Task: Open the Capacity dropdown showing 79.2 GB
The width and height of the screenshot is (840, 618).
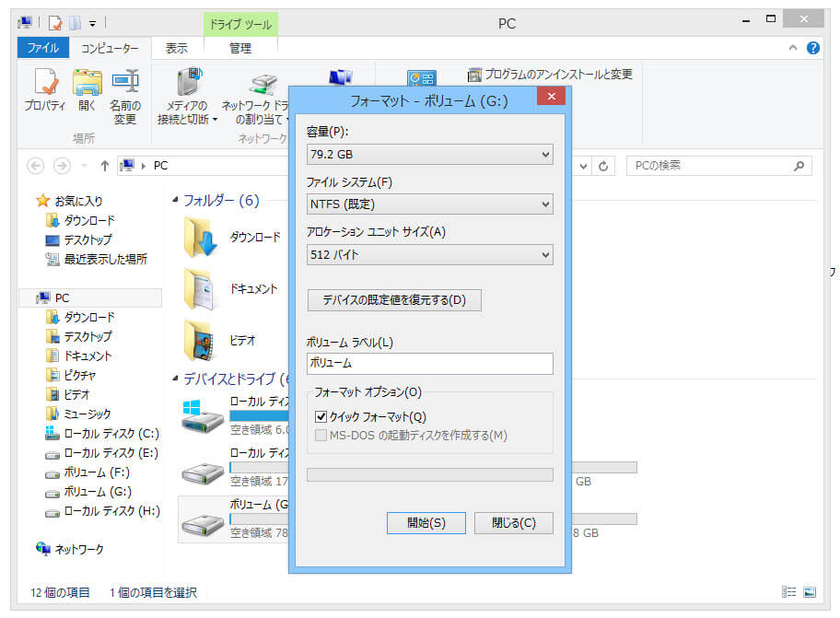Action: click(x=429, y=154)
